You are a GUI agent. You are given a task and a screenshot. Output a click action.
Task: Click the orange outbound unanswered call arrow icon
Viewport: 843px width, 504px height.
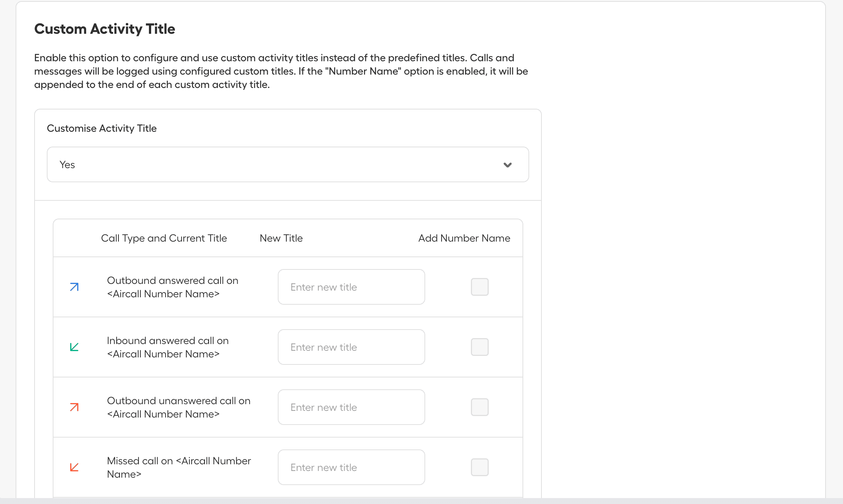(x=74, y=407)
